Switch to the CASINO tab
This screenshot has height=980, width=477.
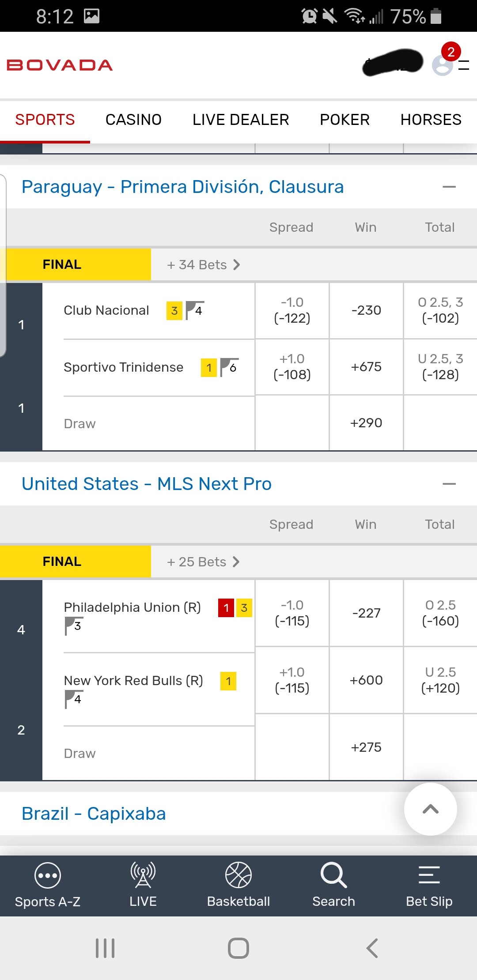pyautogui.click(x=133, y=120)
